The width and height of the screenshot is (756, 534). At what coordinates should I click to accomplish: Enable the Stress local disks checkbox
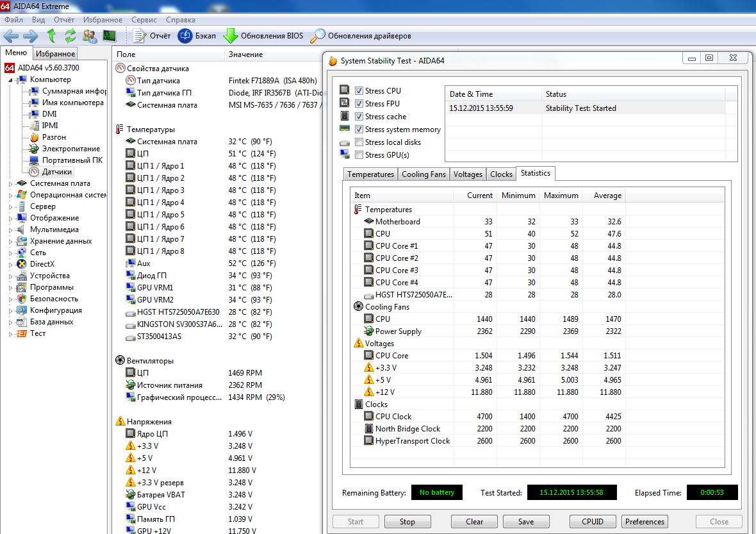(359, 142)
